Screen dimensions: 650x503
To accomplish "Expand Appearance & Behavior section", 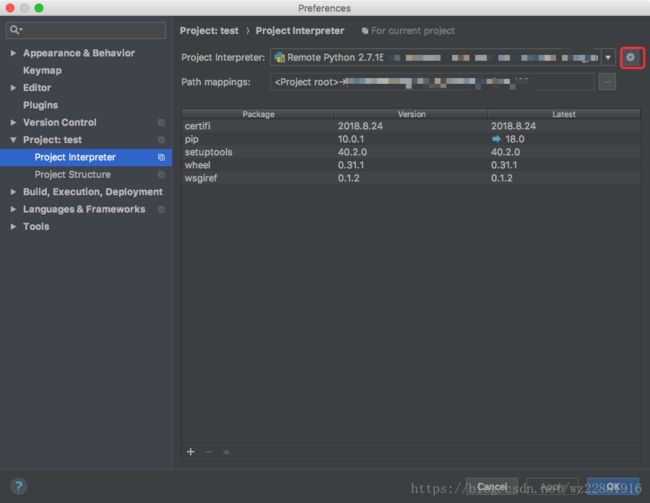I will coord(13,53).
